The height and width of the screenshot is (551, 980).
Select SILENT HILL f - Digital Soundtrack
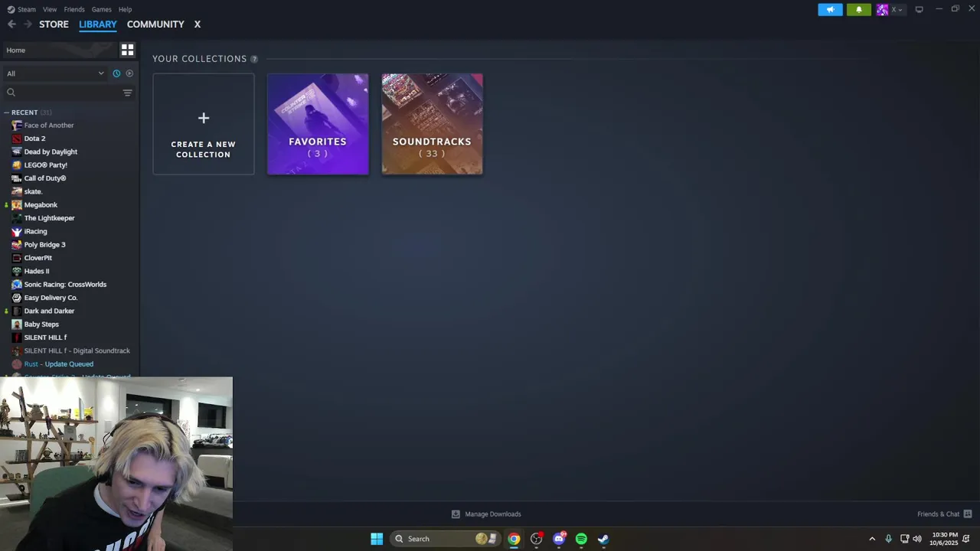(77, 350)
